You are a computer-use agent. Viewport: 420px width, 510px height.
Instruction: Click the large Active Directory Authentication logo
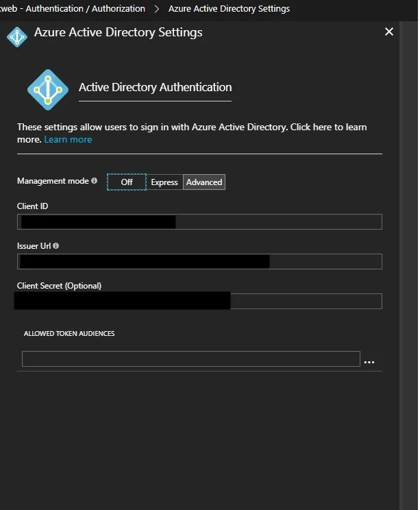pyautogui.click(x=48, y=89)
